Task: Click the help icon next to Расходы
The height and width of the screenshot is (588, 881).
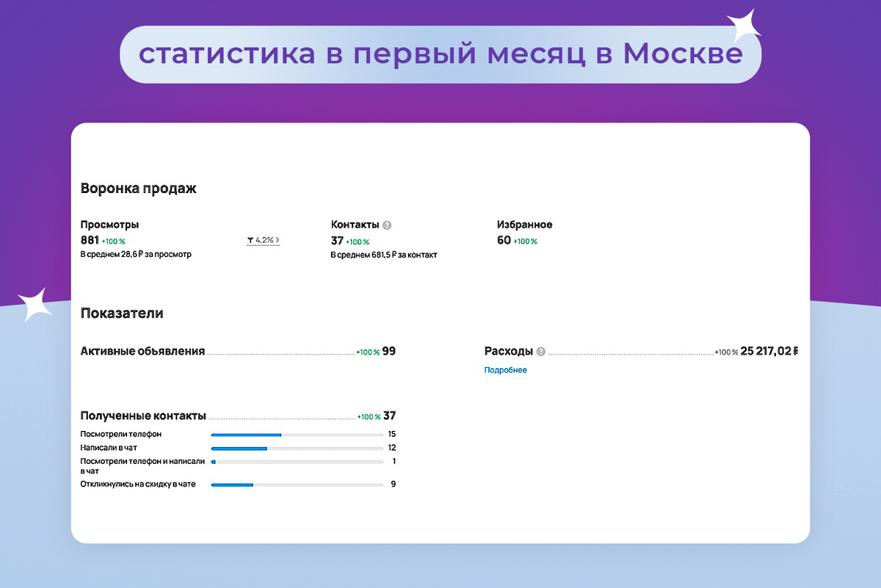Action: (541, 352)
